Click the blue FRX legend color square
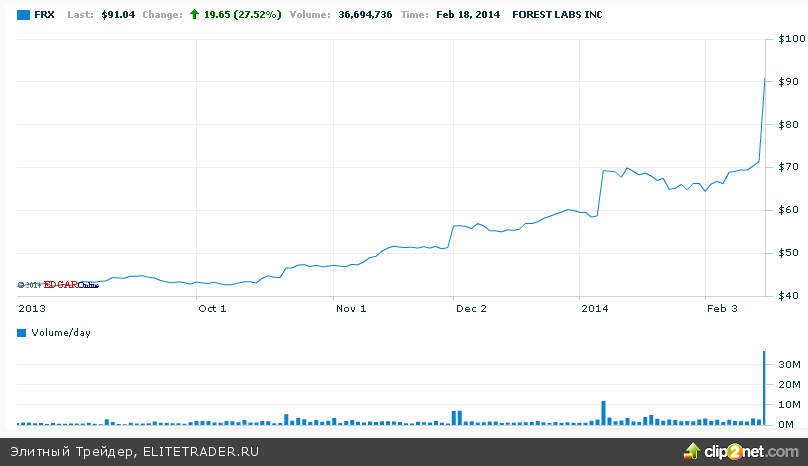808x466 pixels. 23,15
